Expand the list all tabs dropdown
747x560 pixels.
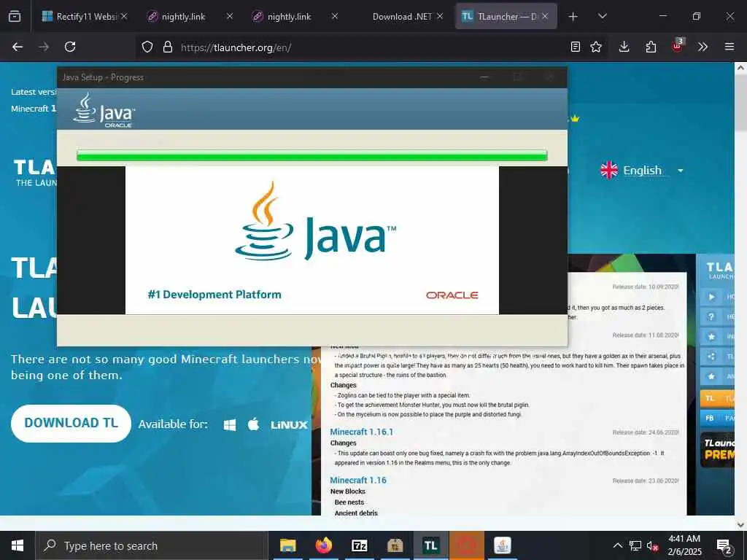[x=602, y=16]
